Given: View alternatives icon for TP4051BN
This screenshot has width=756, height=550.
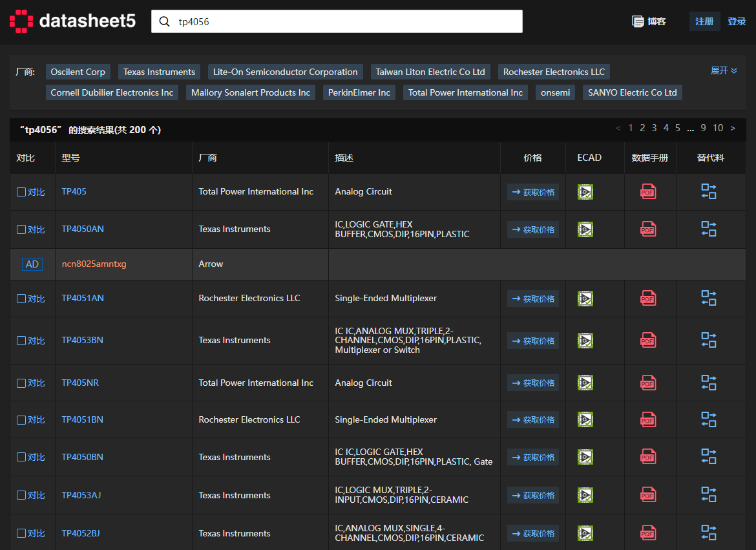Looking at the screenshot, I should click(x=708, y=419).
